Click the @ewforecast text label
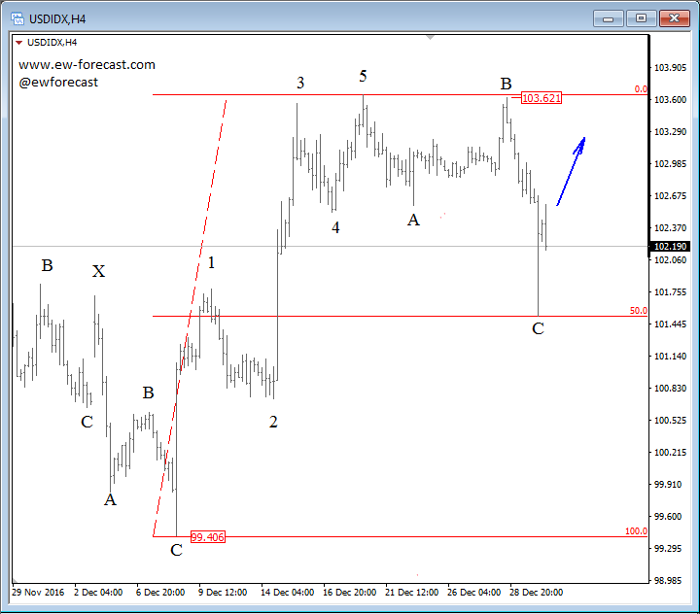Screen dimensions: 700x614 [58, 83]
